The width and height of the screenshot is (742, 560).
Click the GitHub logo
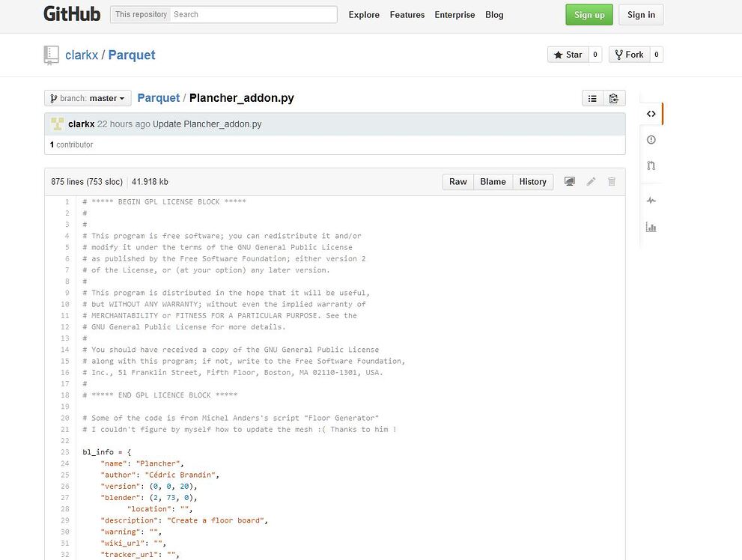click(72, 14)
